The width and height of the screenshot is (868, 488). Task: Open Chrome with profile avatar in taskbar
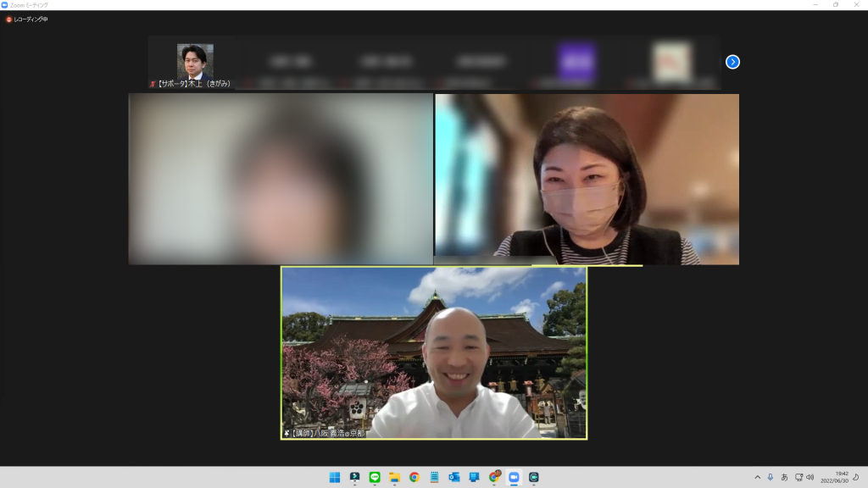click(x=494, y=477)
